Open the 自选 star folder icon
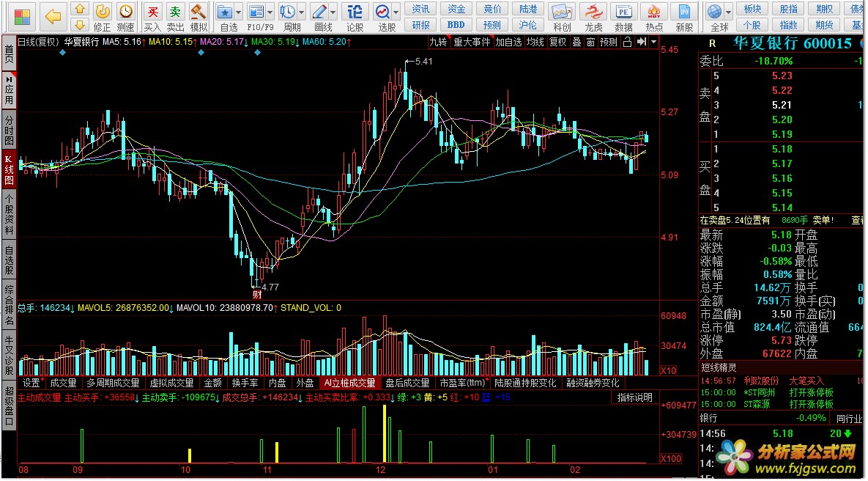Screen dimensions: 868x481 pyautogui.click(x=225, y=11)
